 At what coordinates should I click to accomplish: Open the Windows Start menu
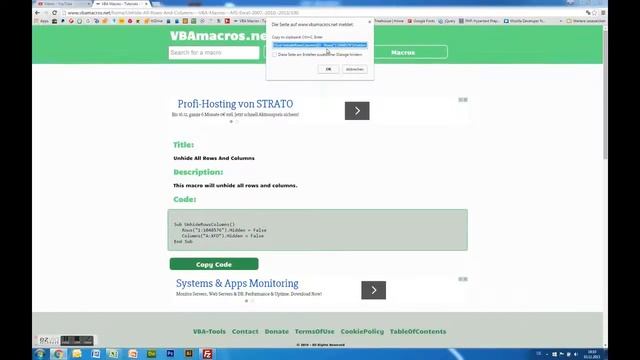tap(40, 353)
